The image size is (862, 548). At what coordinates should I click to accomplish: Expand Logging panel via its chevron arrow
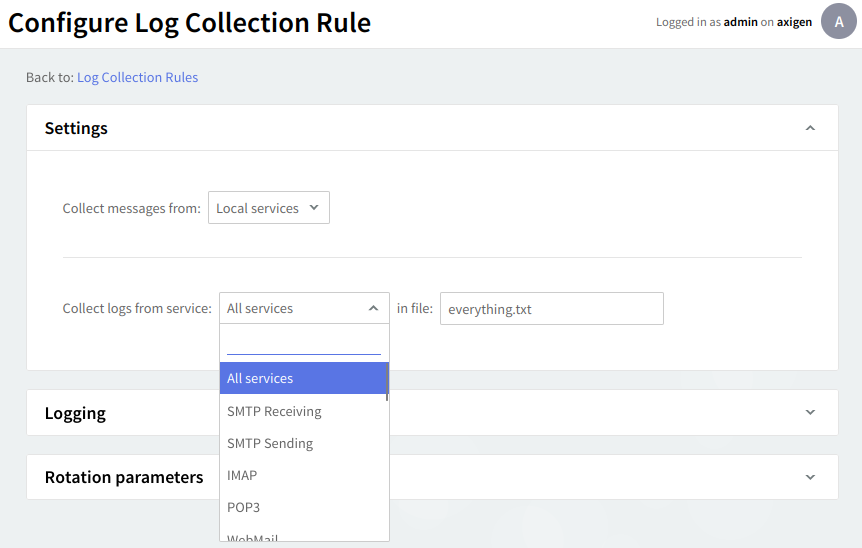[810, 412]
